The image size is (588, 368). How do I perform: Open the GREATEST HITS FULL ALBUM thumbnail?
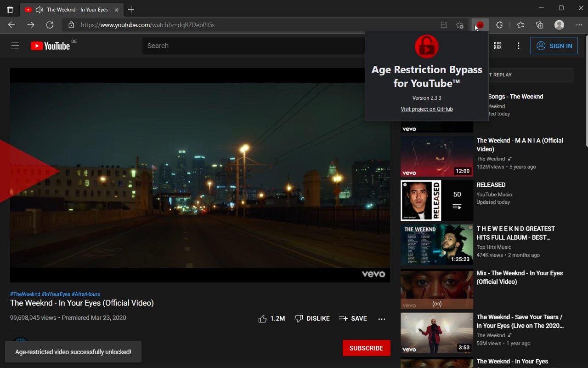click(x=437, y=245)
